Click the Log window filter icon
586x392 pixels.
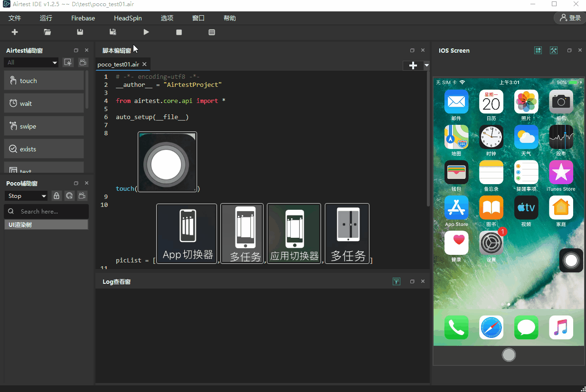coord(397,281)
